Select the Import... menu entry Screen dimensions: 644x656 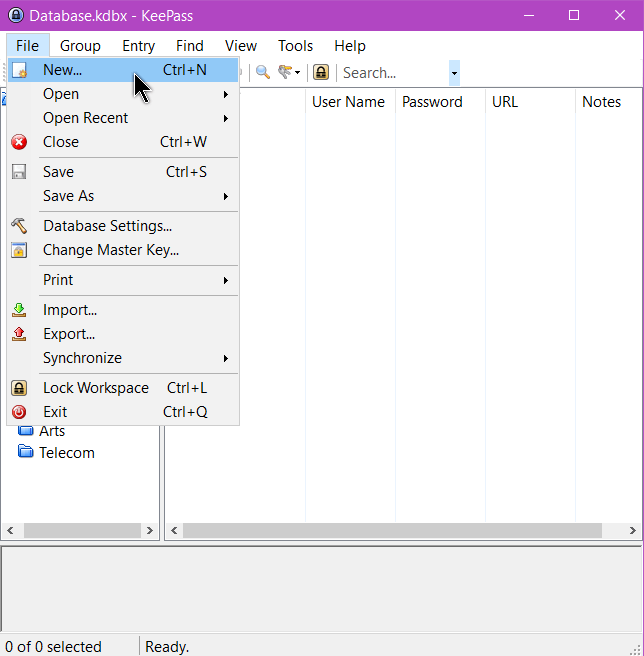point(123,310)
